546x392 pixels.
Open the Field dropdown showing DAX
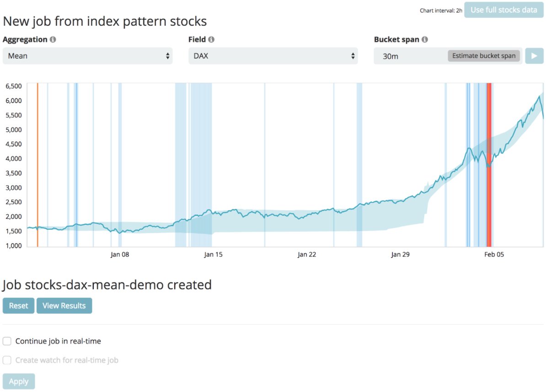tap(273, 56)
